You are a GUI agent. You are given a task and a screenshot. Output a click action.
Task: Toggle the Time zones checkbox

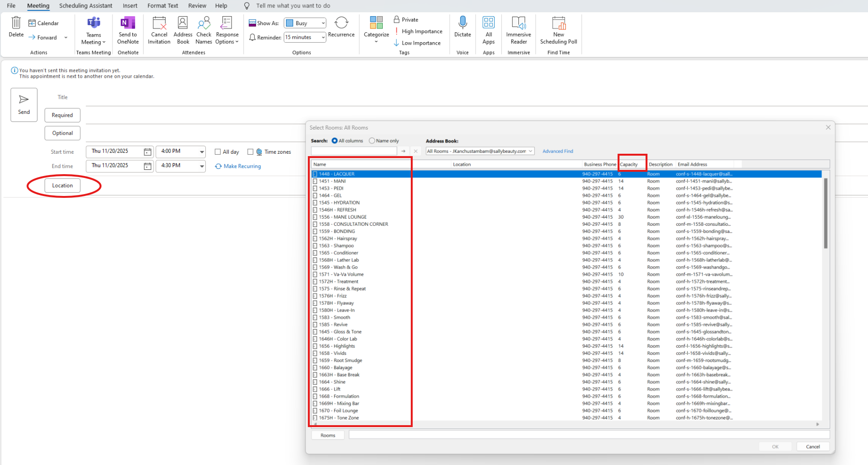coord(250,152)
